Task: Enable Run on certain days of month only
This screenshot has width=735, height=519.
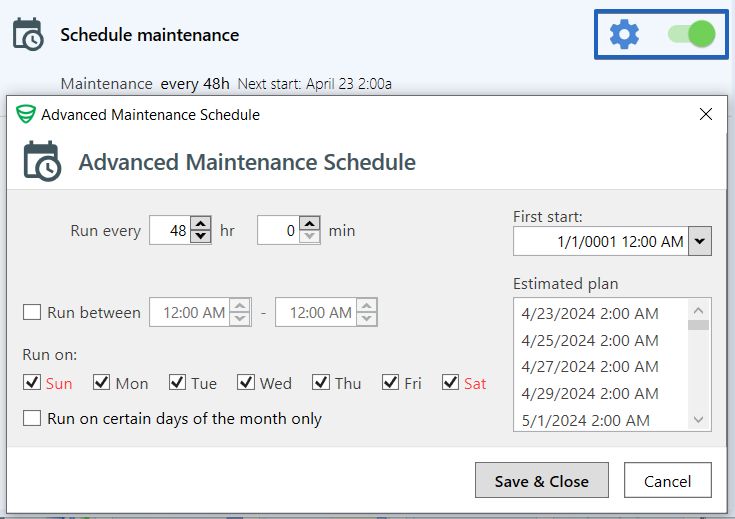Action: tap(32, 418)
